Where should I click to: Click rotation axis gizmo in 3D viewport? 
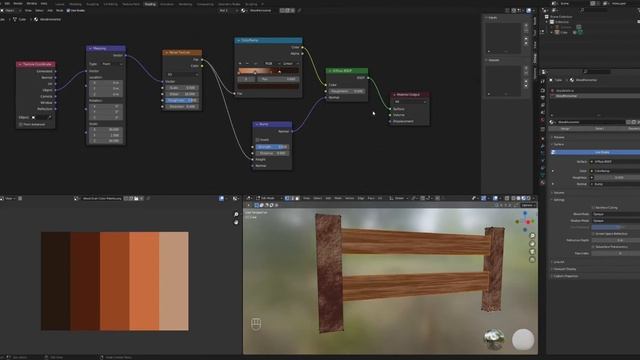click(525, 222)
